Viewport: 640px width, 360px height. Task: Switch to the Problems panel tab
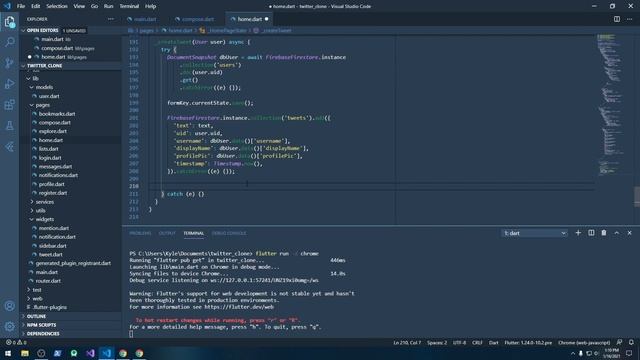tap(140, 233)
